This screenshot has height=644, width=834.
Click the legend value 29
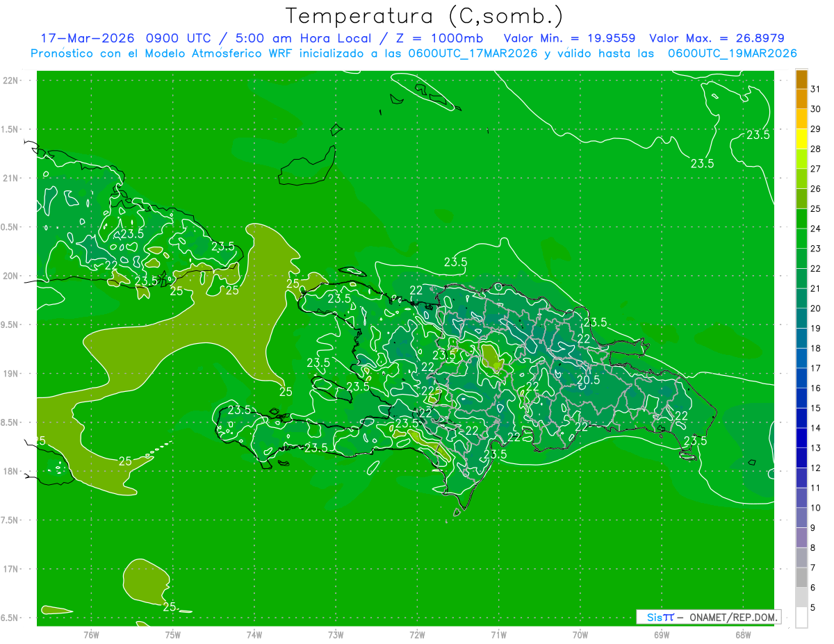817,129
